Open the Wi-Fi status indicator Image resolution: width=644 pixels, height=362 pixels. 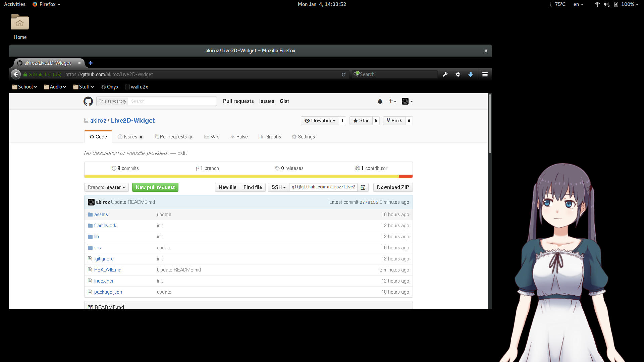coord(597,4)
